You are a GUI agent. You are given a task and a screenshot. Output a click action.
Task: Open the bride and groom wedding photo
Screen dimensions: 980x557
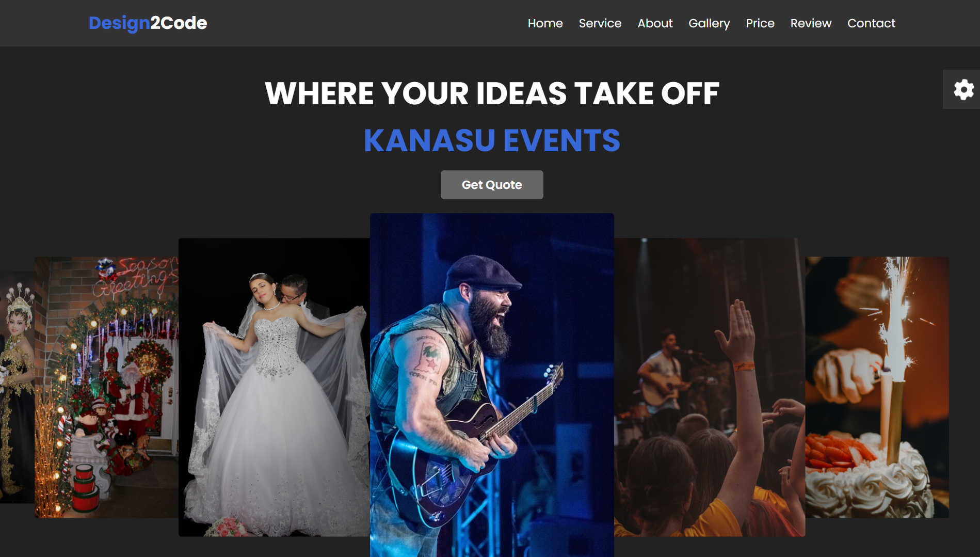pyautogui.click(x=274, y=387)
